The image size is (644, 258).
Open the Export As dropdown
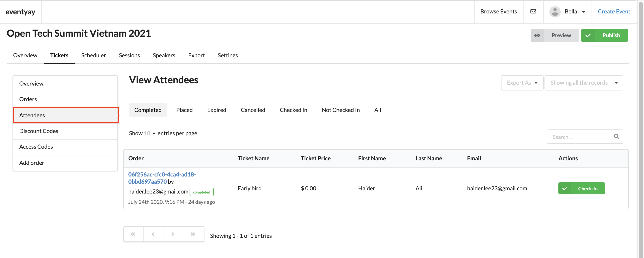pyautogui.click(x=522, y=83)
